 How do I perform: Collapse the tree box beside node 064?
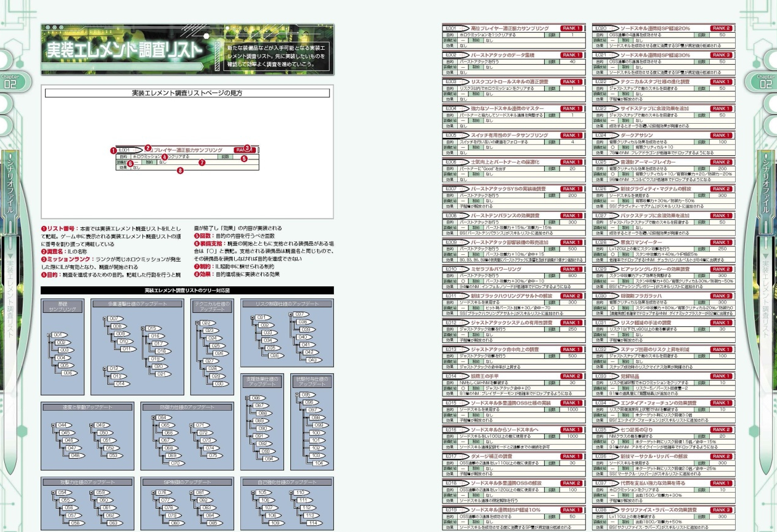(x=152, y=417)
